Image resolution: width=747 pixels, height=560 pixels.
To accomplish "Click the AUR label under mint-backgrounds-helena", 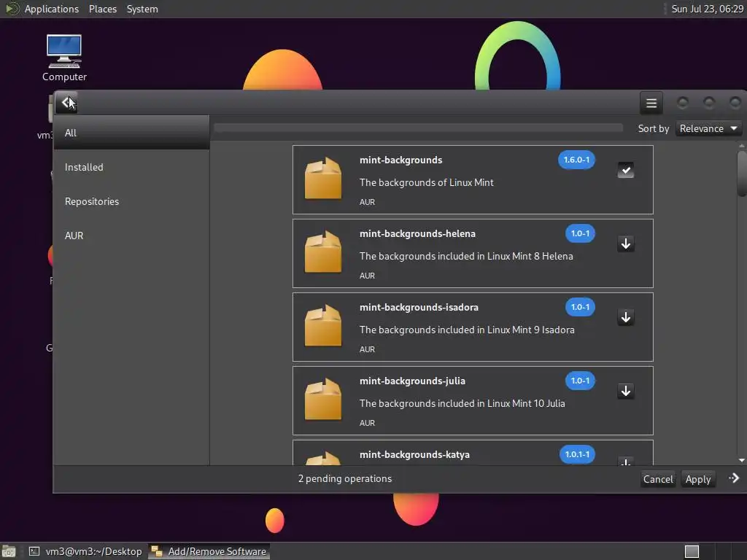I will pos(367,276).
